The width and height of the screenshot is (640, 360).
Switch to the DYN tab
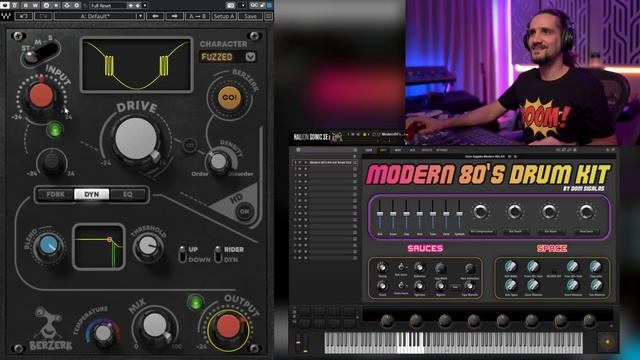tap(91, 194)
